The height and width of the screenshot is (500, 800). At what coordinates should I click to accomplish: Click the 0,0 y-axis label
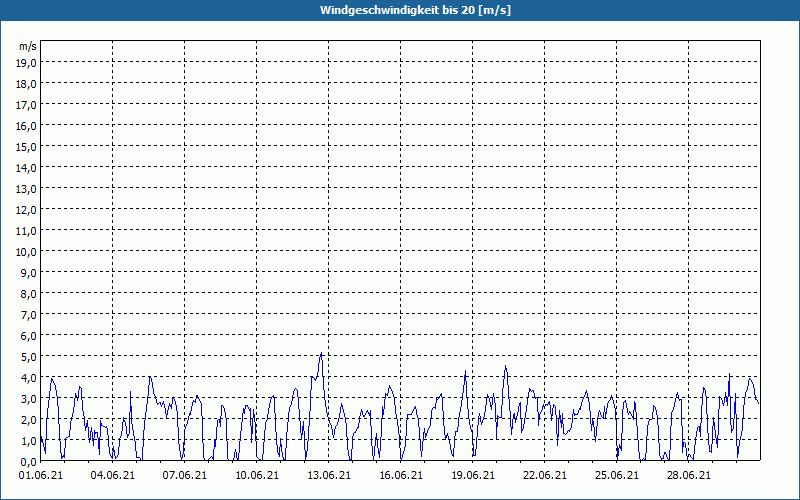coord(29,461)
